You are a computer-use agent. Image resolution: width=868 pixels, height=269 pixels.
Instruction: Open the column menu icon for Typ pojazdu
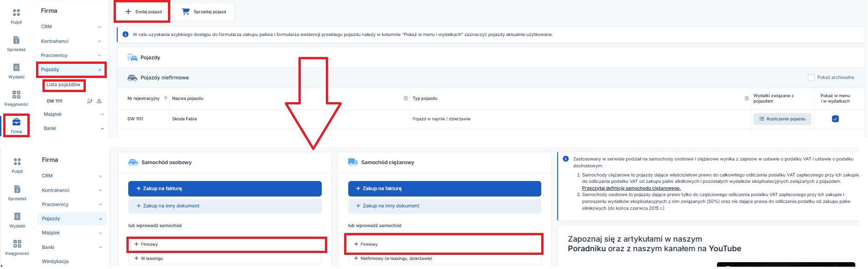pos(747,98)
